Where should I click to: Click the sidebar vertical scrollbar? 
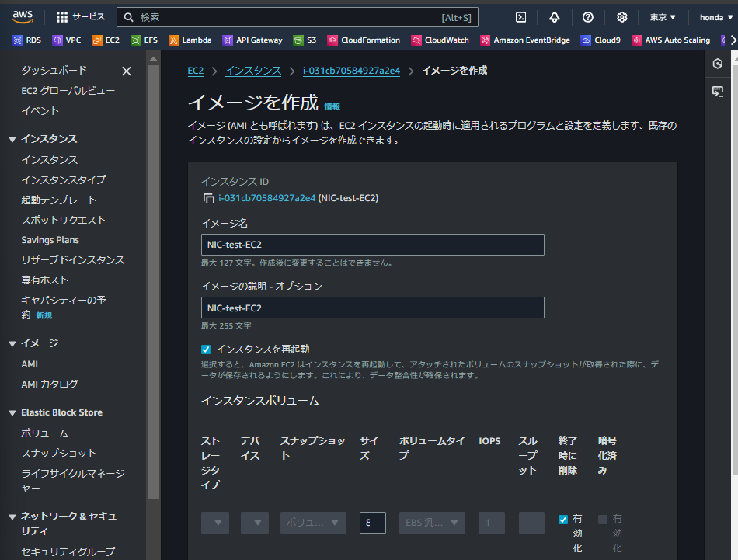pos(154,281)
